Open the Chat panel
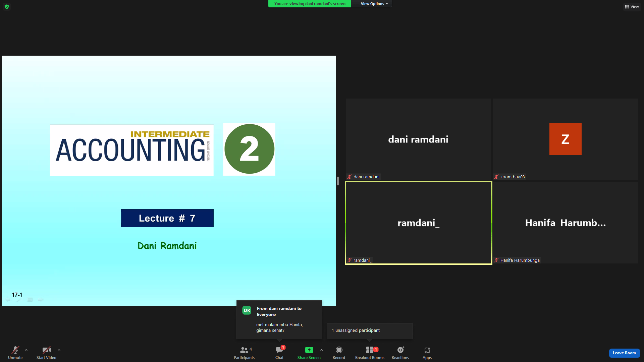 [279, 353]
